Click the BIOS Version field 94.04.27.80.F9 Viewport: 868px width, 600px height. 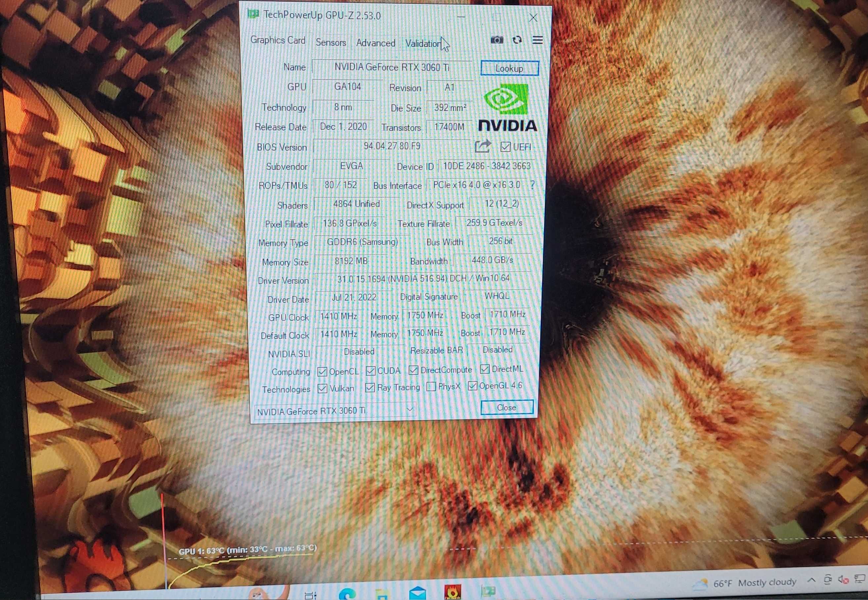pos(391,146)
